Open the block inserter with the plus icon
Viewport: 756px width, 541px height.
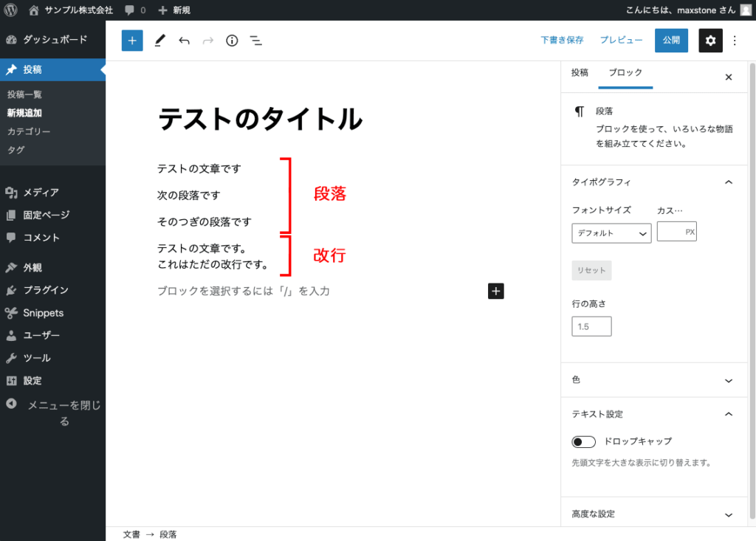pos(132,41)
